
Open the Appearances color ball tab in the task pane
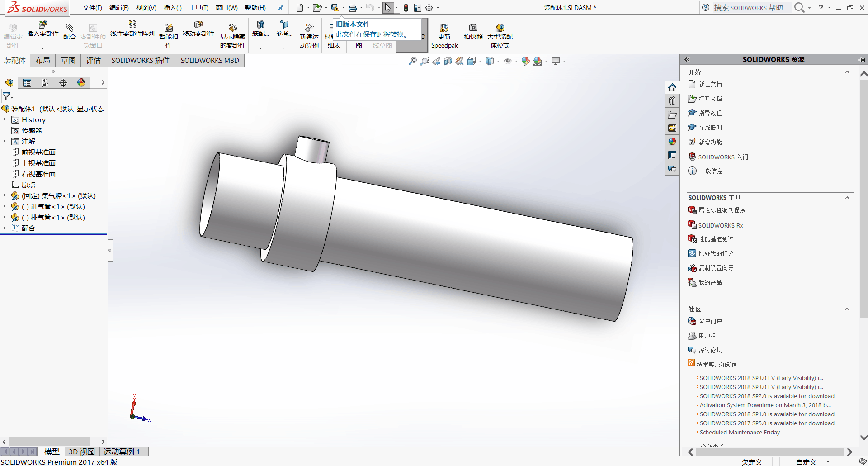tap(672, 142)
